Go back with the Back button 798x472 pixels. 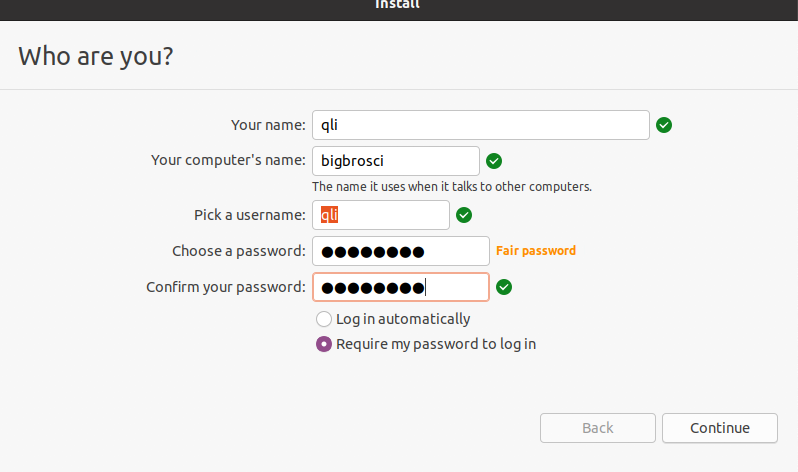[597, 428]
